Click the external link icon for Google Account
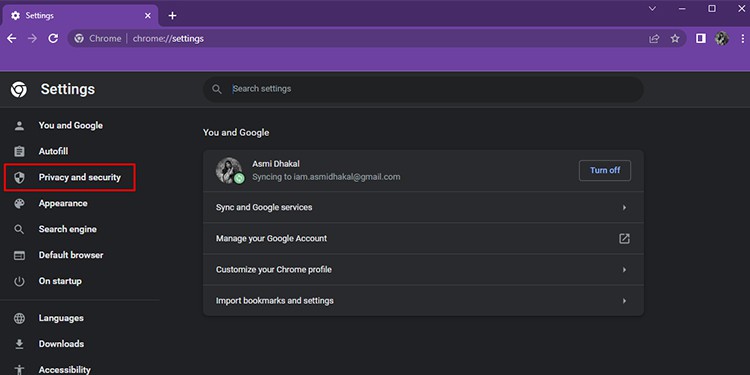 pos(624,239)
